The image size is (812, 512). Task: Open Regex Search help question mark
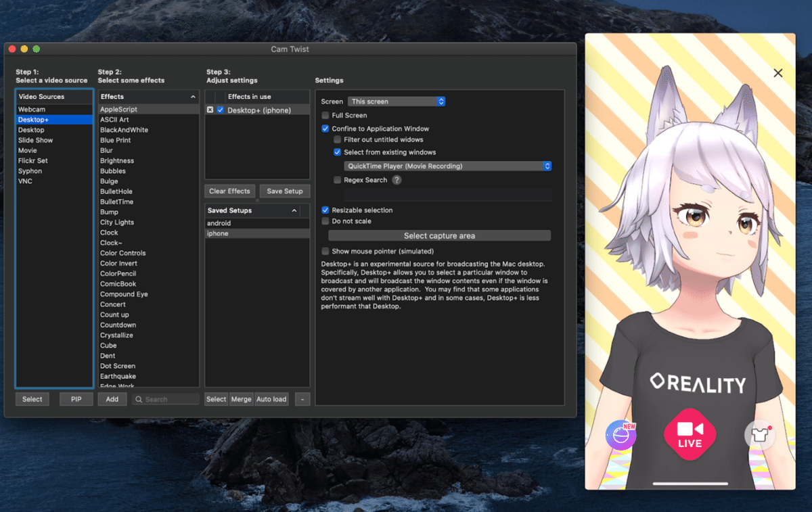(x=397, y=180)
